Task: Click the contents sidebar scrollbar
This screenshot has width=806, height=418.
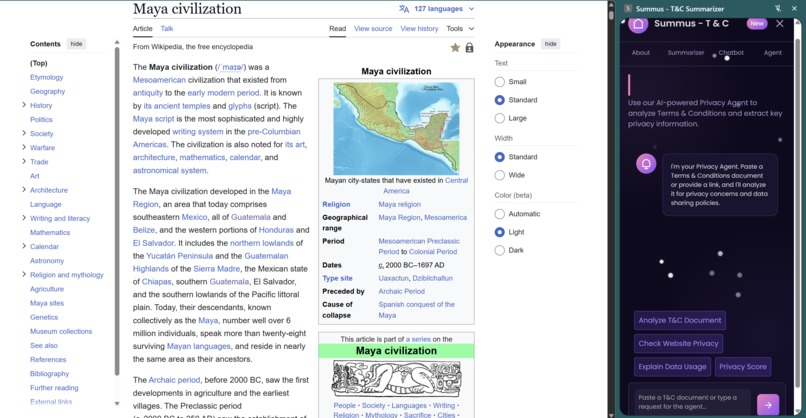Action: tap(117, 211)
